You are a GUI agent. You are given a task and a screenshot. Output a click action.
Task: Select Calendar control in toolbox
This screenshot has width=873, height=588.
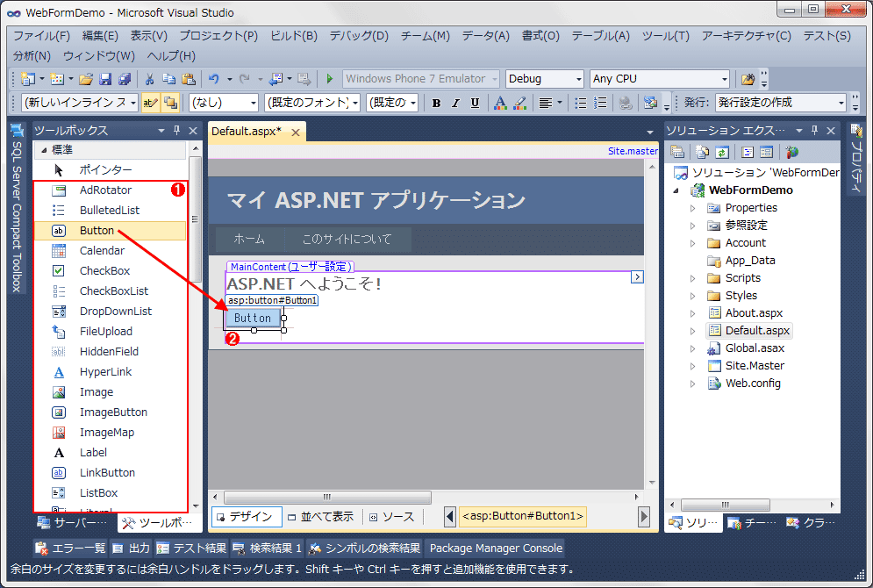point(110,251)
